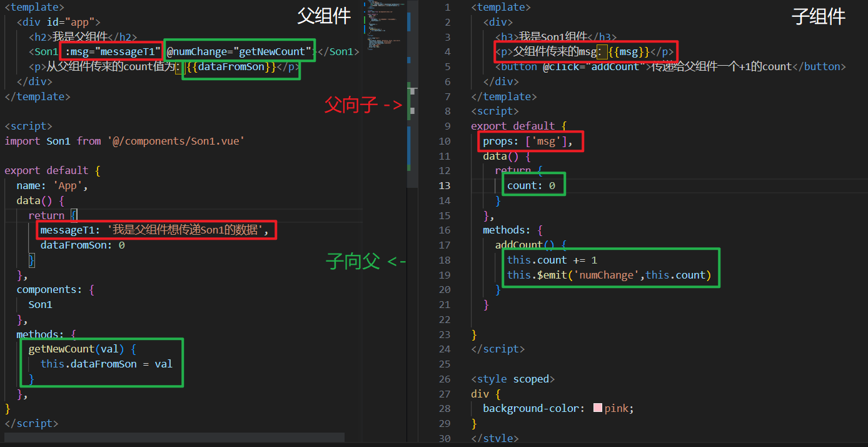The width and height of the screenshot is (868, 447).
Task: Click the pink color swatch in the CSS
Action: click(x=597, y=408)
